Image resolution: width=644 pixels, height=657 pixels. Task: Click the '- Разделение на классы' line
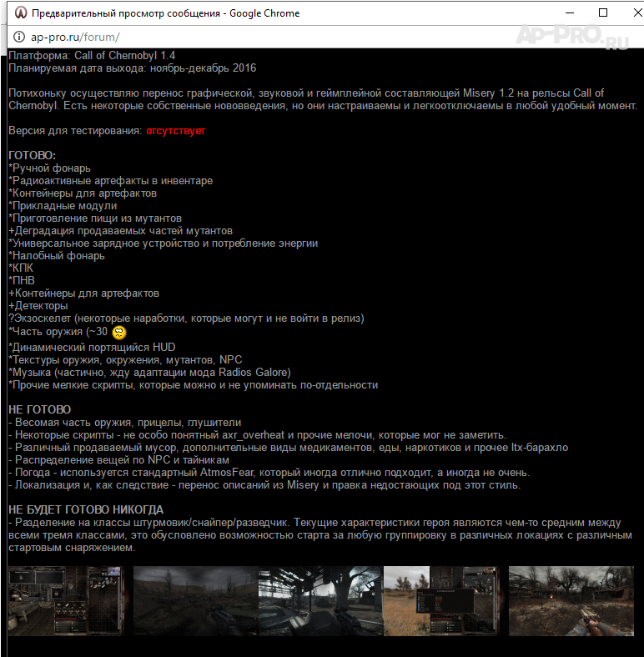(320, 535)
